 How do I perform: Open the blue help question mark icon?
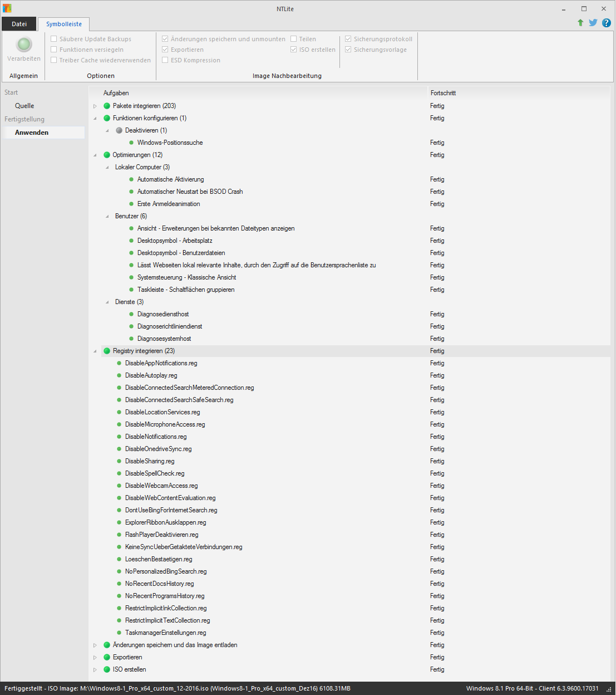coord(607,23)
